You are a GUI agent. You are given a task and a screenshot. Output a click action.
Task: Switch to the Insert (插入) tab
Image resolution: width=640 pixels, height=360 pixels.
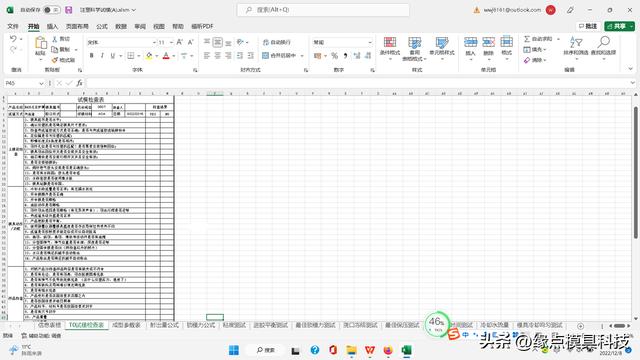(x=52, y=26)
